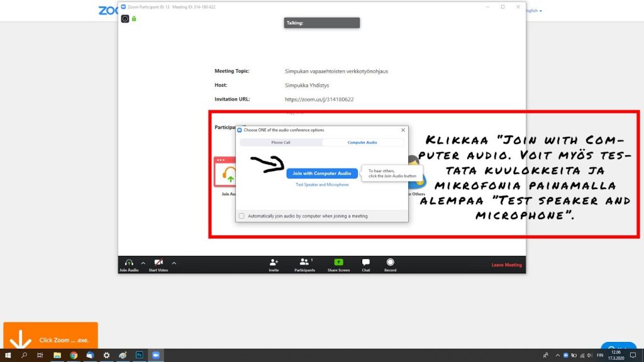Open the English language dropdown in browser page
Image resolution: width=644 pixels, height=362 pixels.
534,11
